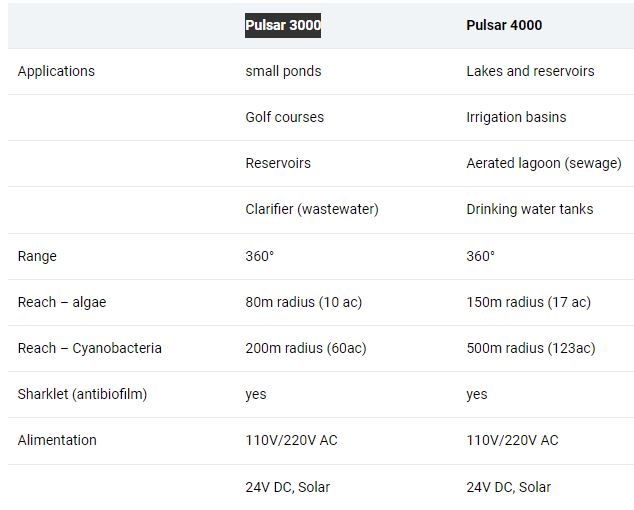The height and width of the screenshot is (510, 634).
Task: Click the Range row label
Action: 37,256
